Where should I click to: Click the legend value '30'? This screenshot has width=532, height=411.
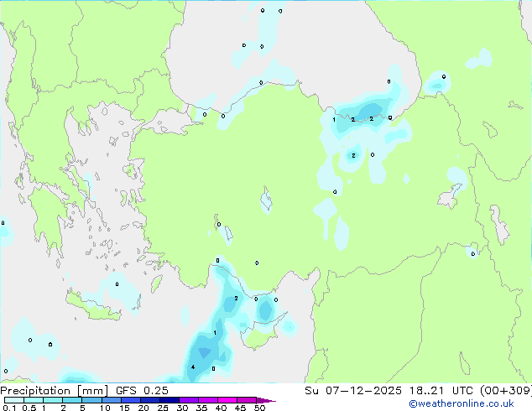tap(182, 408)
